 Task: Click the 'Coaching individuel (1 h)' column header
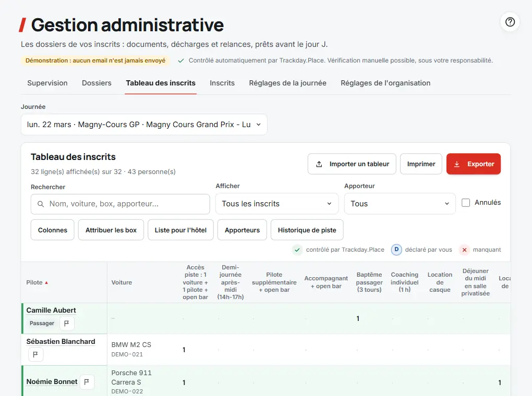tap(404, 282)
